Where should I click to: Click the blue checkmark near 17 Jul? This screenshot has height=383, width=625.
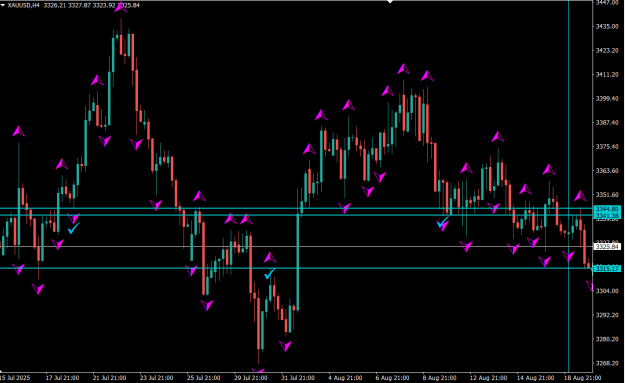pos(74,228)
